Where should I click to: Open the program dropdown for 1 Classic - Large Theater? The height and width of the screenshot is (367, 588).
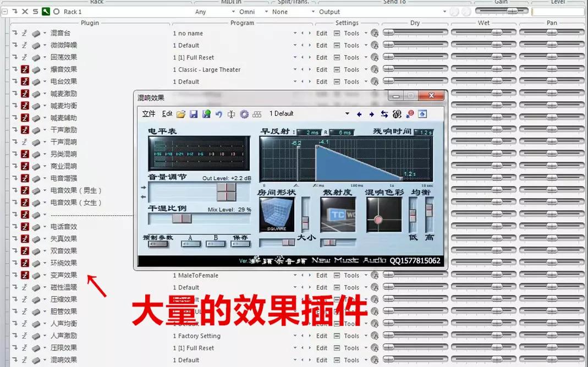pyautogui.click(x=295, y=69)
